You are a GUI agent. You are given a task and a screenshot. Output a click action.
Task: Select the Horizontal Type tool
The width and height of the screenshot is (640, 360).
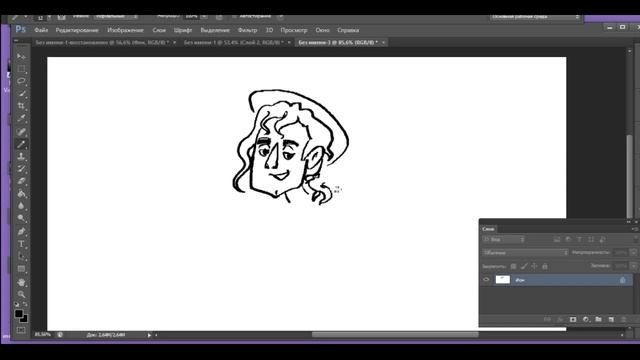[21, 244]
